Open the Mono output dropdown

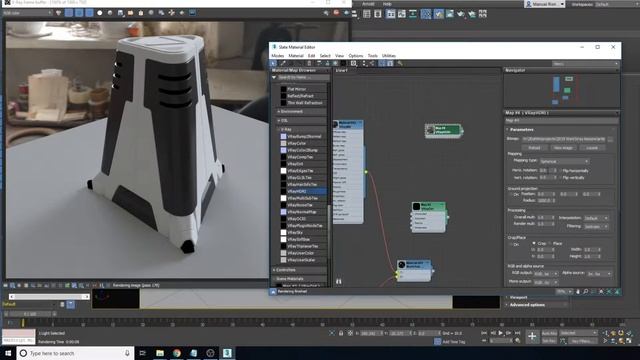(546, 282)
